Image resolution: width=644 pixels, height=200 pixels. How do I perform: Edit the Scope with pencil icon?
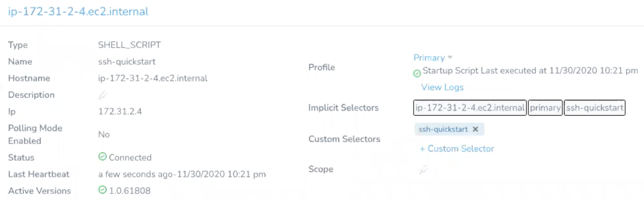click(423, 169)
